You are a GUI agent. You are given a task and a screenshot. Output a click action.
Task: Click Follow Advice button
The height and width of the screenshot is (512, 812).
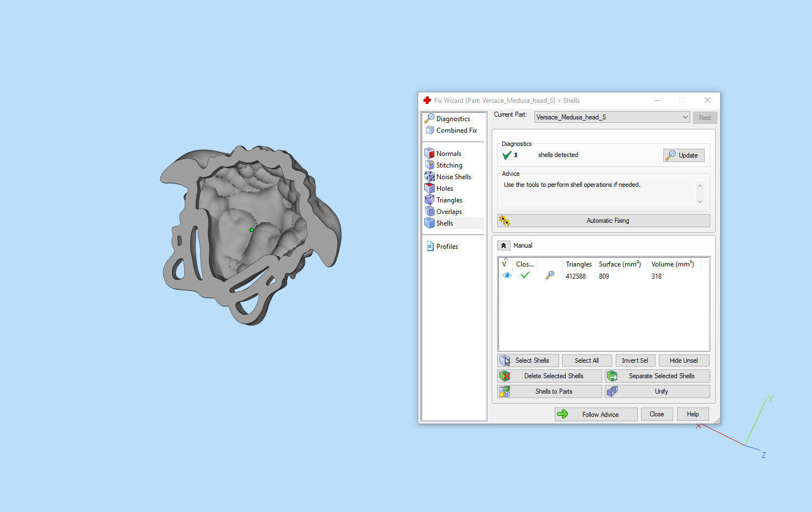(596, 415)
